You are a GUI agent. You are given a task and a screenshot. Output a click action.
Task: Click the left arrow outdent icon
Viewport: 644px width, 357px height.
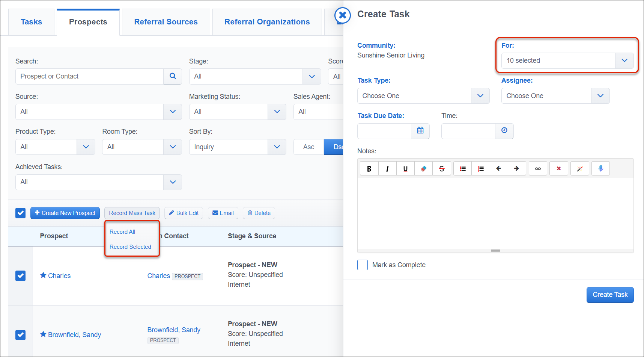click(x=499, y=169)
